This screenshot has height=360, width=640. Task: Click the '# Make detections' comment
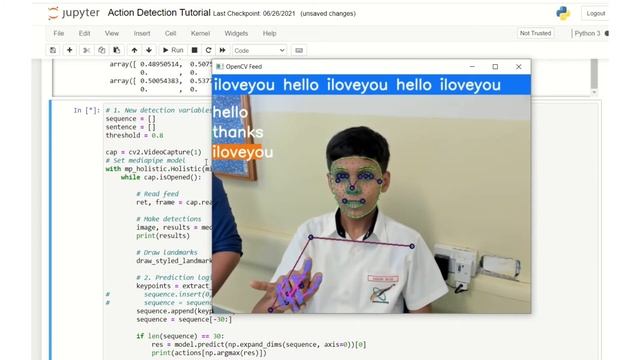169,219
